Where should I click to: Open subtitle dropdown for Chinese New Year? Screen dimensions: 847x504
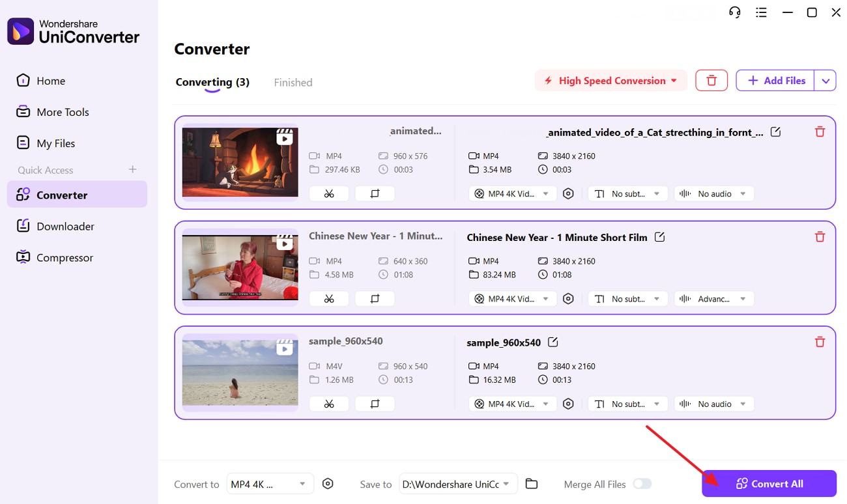(627, 299)
